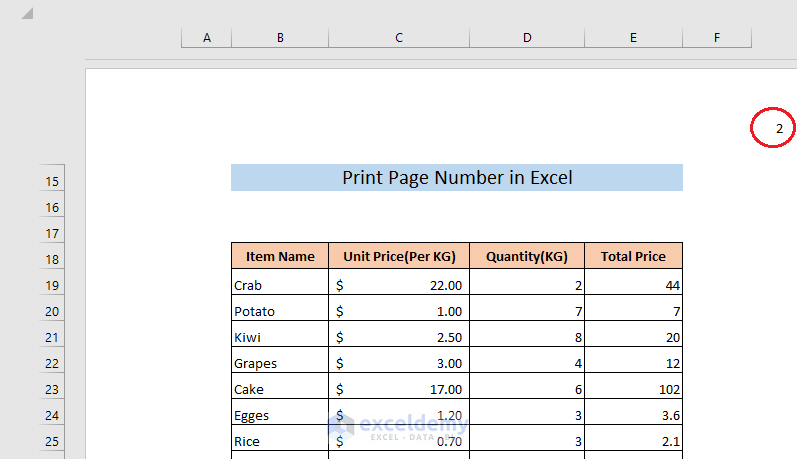Screen dimensions: 797x459
Task: Click the Potato unit price 1.00
Action: [x=399, y=308]
